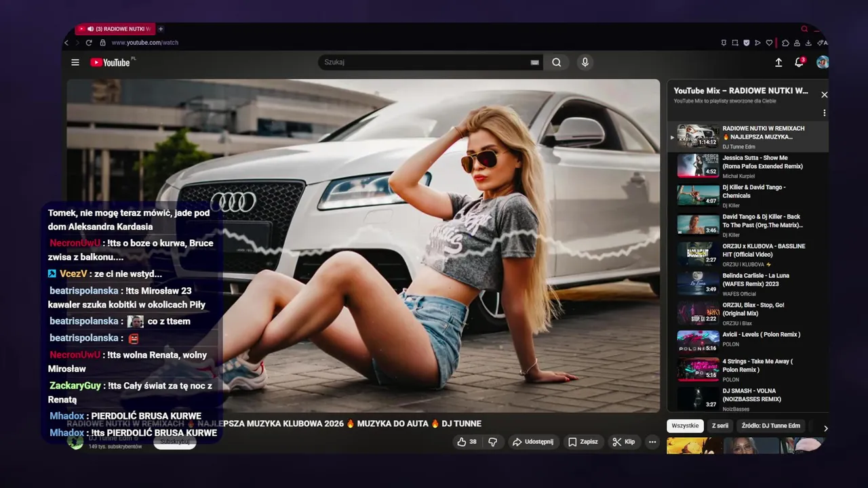Screen dimensions: 868x488
Task: Select the RADIOWE NUTKI browser tab
Action: tap(115, 29)
